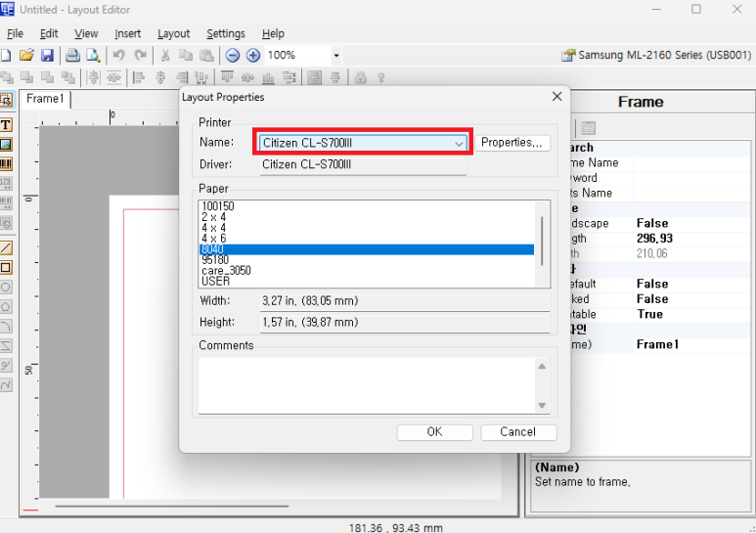
Task: Redo the last undone action
Action: (x=140, y=56)
